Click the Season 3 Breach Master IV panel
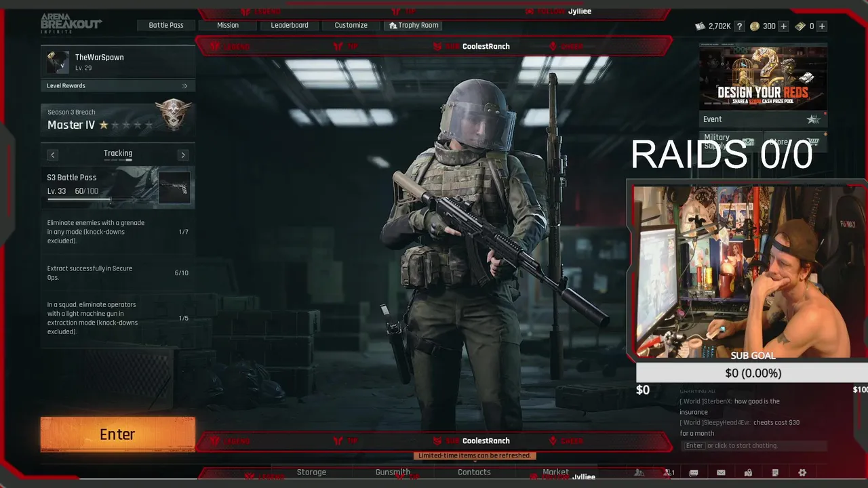Screen dimensions: 868x488 [118, 119]
